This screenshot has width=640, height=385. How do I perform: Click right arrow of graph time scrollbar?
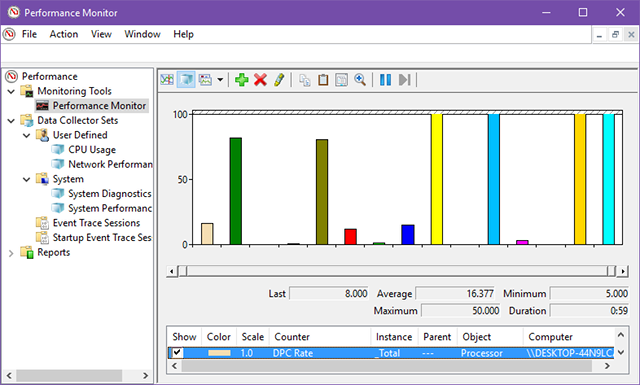[x=623, y=271]
